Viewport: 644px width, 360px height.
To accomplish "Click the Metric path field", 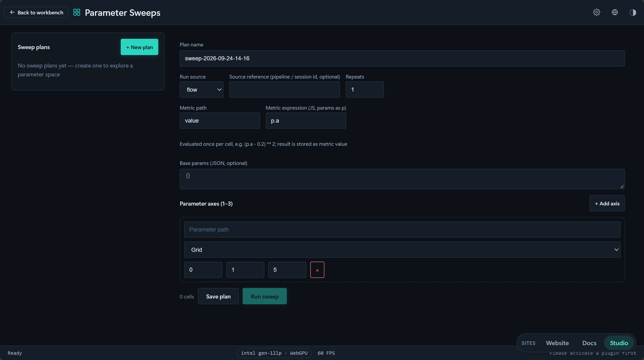I will 220,121.
